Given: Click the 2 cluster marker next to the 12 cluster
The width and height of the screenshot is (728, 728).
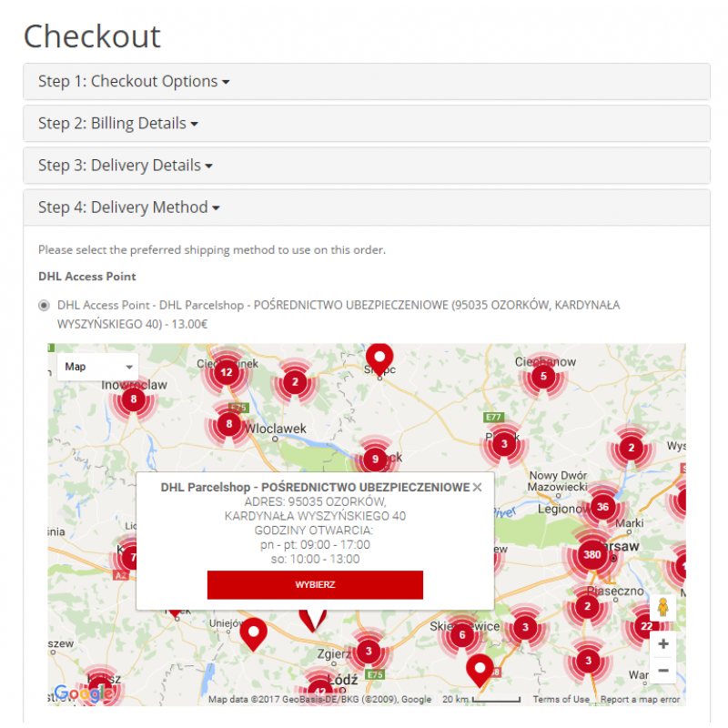Looking at the screenshot, I should [x=295, y=381].
